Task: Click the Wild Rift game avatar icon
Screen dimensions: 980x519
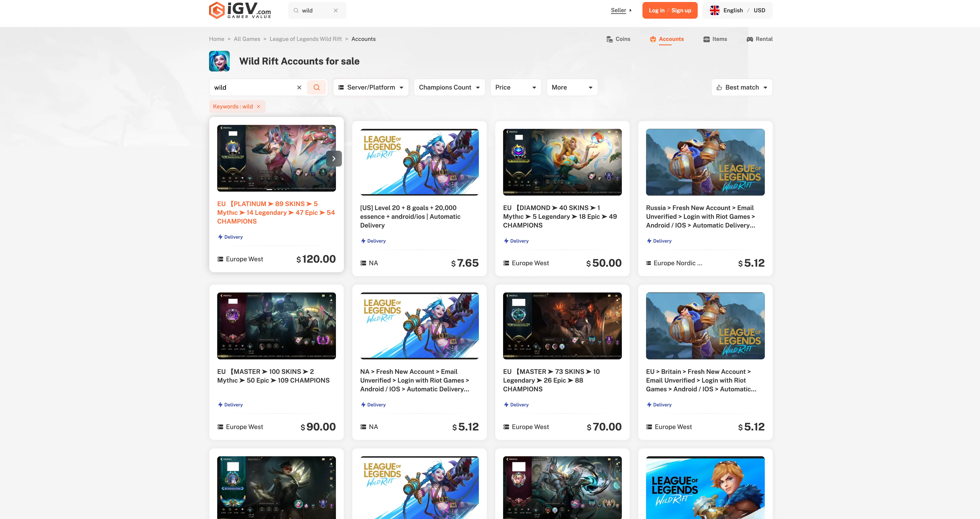Action: pyautogui.click(x=220, y=61)
